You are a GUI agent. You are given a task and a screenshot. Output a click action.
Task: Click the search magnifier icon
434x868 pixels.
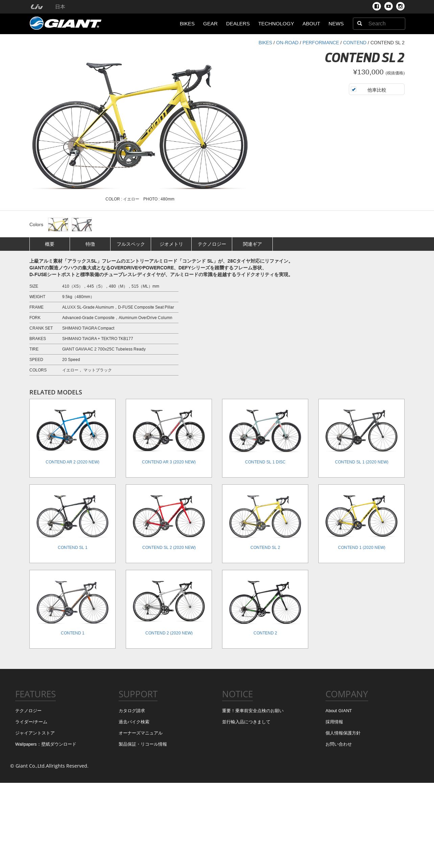click(360, 24)
